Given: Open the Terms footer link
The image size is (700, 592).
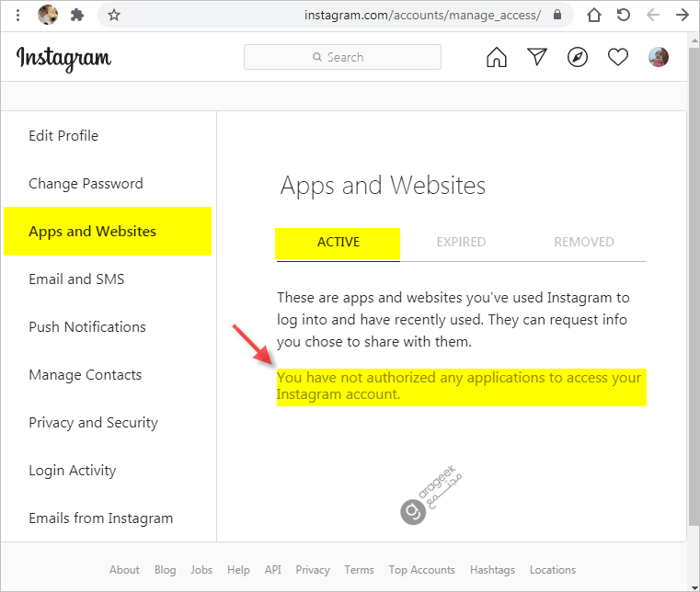Looking at the screenshot, I should point(359,570).
